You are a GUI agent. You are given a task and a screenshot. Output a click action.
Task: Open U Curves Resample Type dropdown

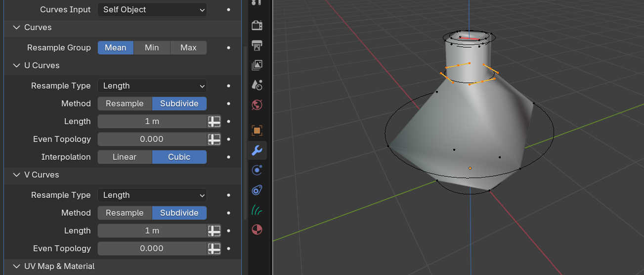[x=152, y=86]
